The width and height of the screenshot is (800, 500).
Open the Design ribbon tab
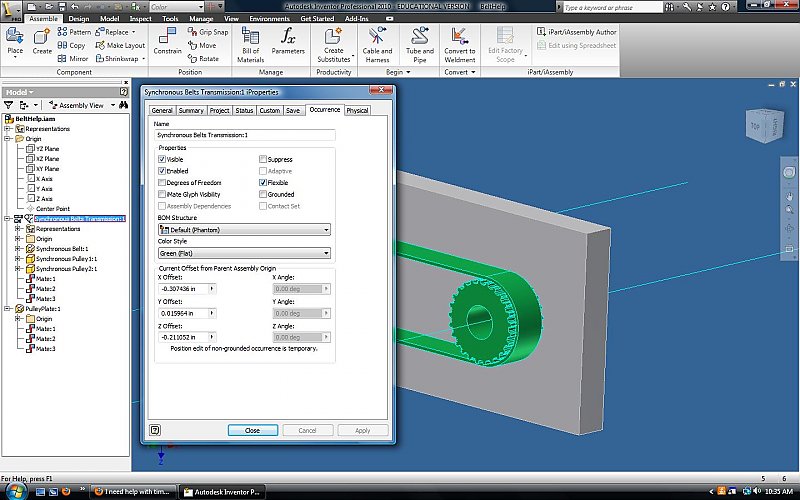click(79, 18)
